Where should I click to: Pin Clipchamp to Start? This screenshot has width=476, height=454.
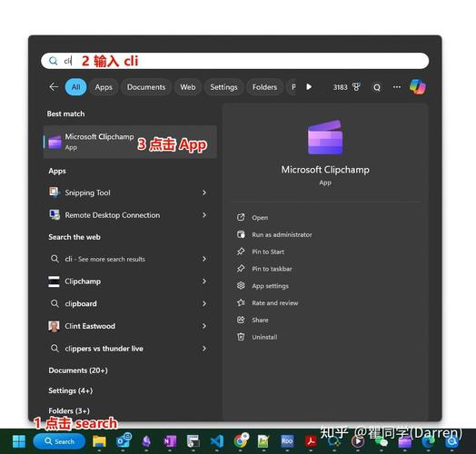[261, 252]
